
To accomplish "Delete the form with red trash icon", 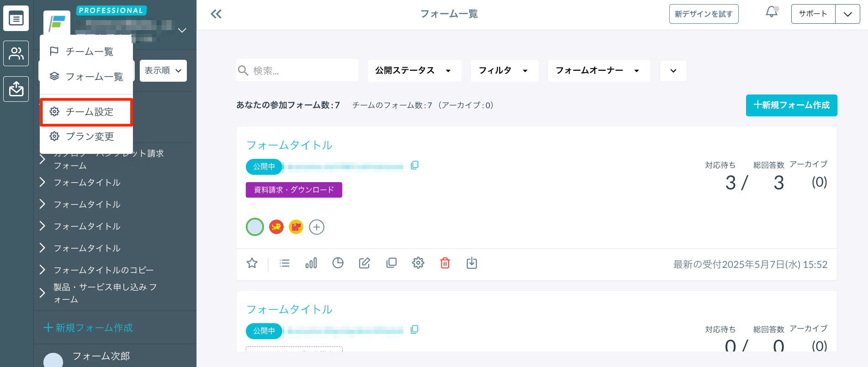I will coord(445,263).
